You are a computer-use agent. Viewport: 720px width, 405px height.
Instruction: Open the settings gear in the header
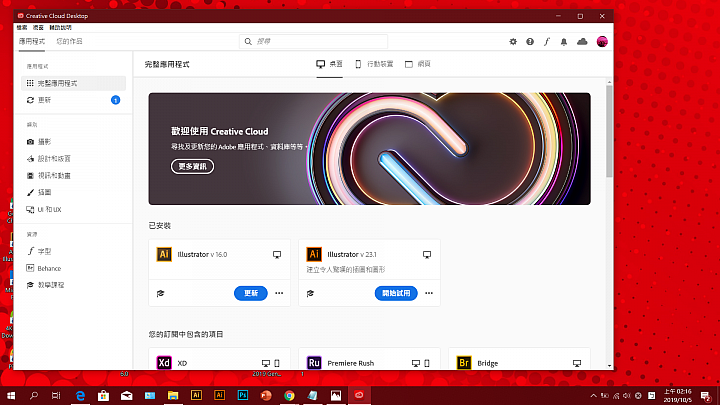tap(513, 41)
